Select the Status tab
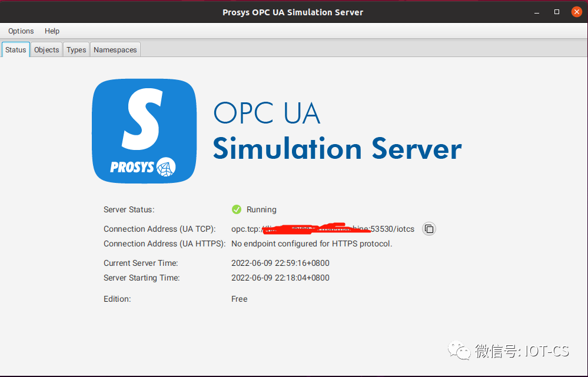Viewport: 588px width, 377px height. pos(15,49)
